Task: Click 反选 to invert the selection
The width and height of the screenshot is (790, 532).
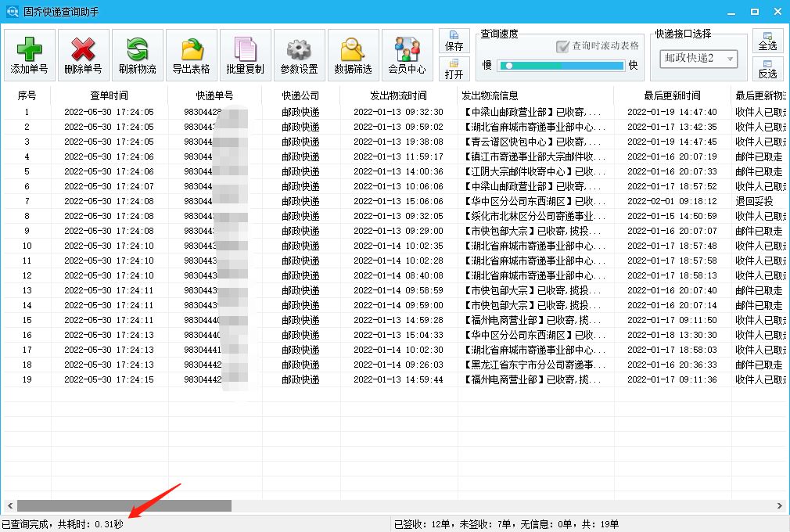Action: tap(767, 70)
